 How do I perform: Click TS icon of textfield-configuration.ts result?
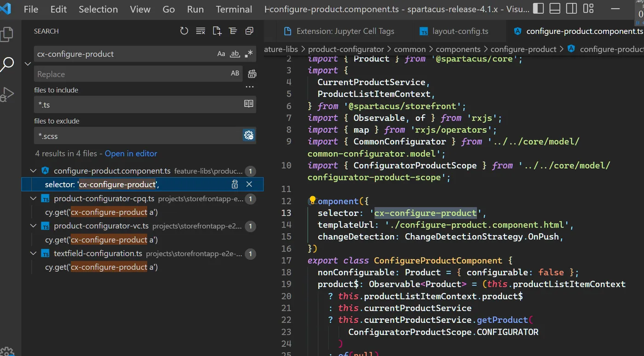point(45,253)
